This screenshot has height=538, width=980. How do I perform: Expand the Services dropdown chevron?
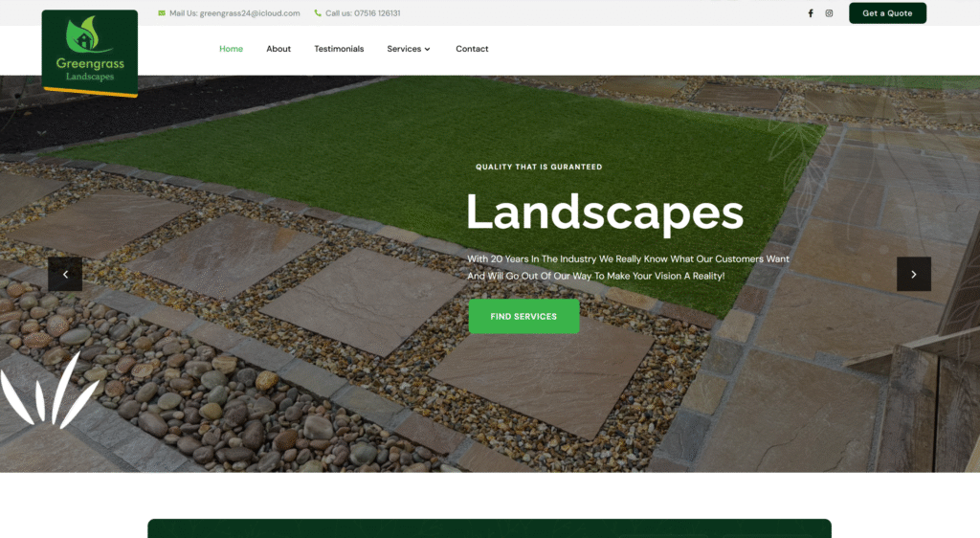428,49
